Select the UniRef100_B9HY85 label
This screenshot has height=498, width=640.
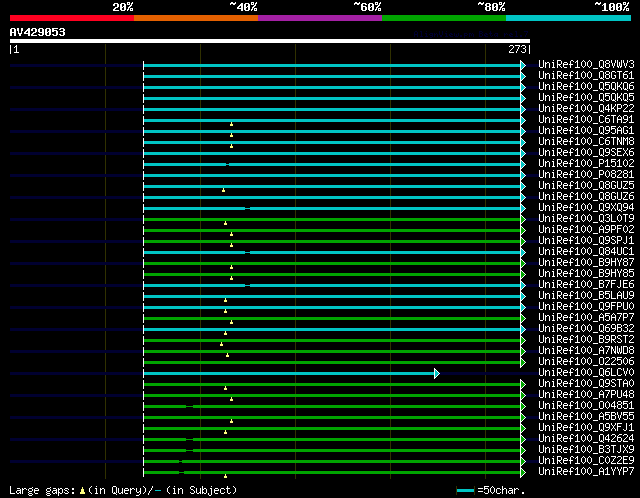click(x=586, y=273)
